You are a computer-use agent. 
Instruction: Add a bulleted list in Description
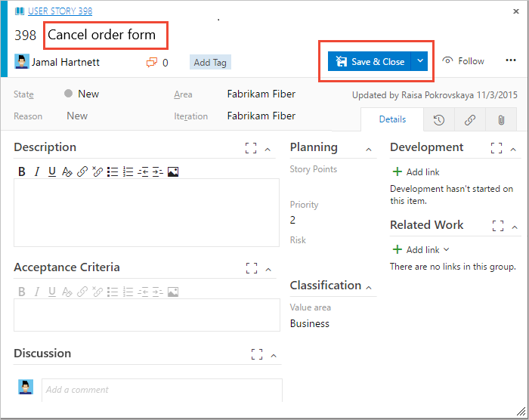(113, 171)
